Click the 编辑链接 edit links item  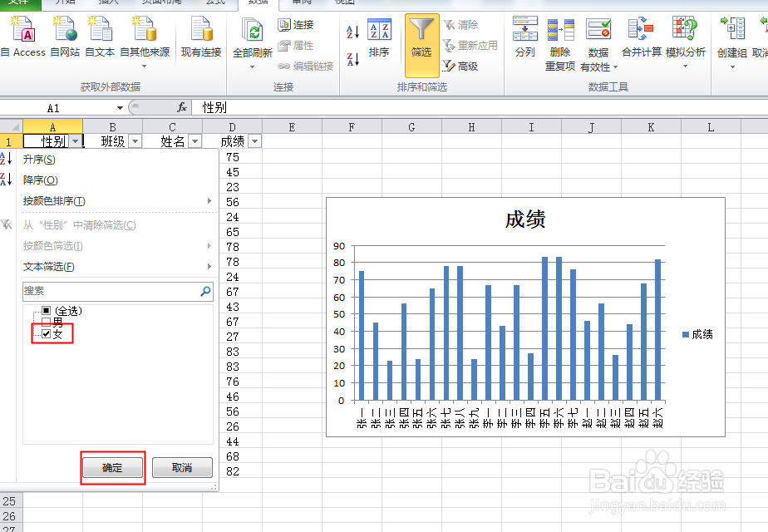[x=306, y=66]
